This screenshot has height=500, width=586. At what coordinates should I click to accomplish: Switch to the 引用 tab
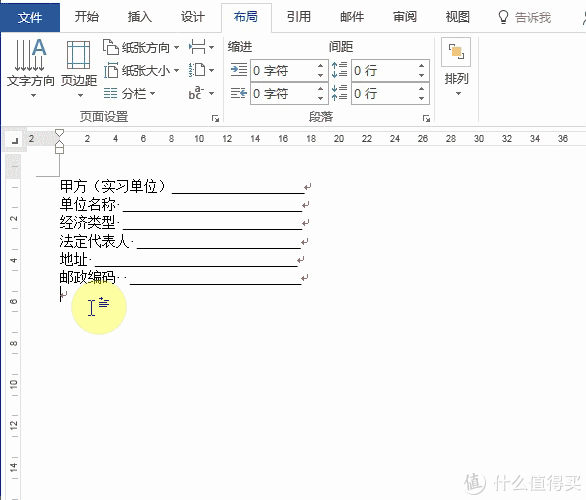pyautogui.click(x=299, y=17)
